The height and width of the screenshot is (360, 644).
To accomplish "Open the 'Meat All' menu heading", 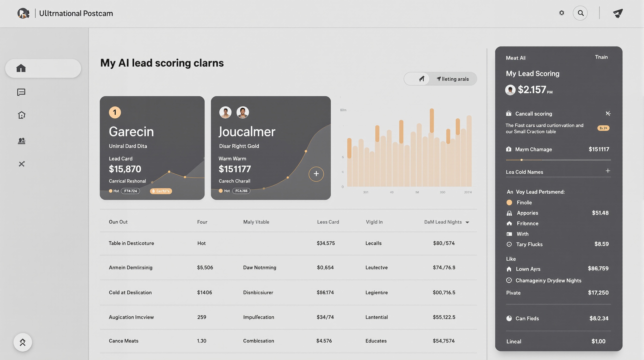I will 516,58.
